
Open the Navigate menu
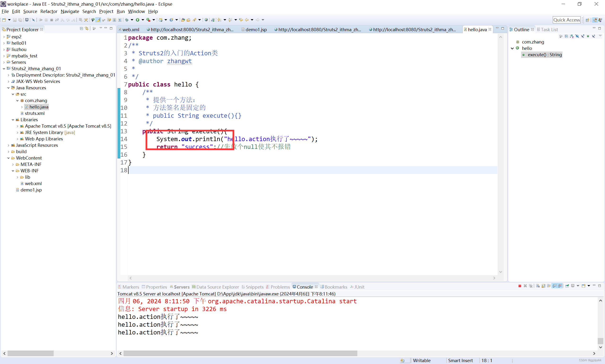click(69, 11)
